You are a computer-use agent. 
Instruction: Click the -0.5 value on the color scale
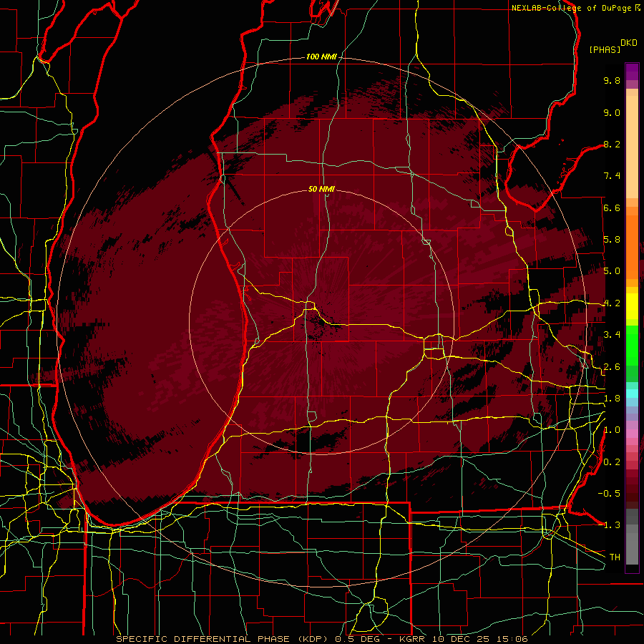(609, 494)
